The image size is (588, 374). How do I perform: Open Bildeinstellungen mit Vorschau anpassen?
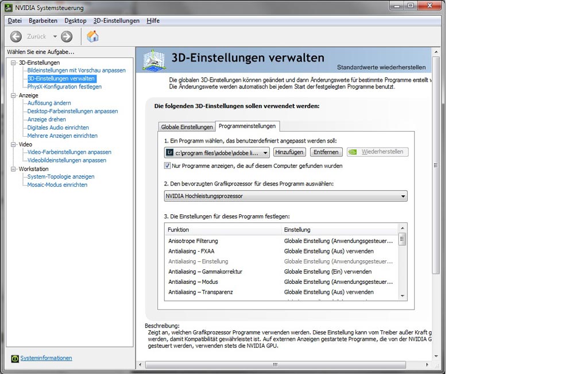tap(76, 70)
